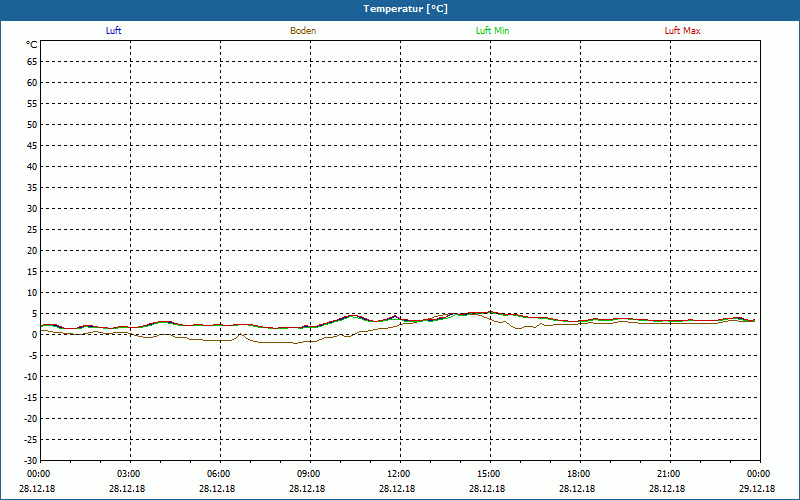800x500 pixels.
Task: Click the 45 y-axis value
Action: coord(32,145)
